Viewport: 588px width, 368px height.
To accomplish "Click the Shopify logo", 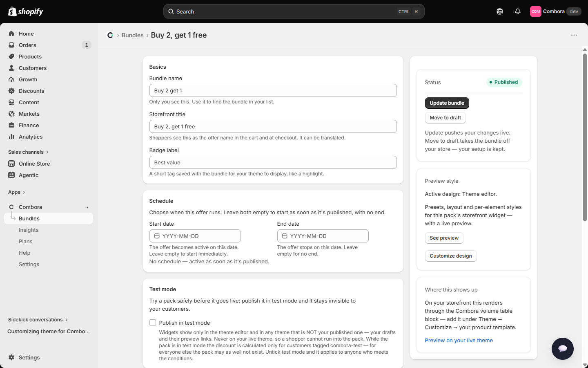I will (26, 11).
